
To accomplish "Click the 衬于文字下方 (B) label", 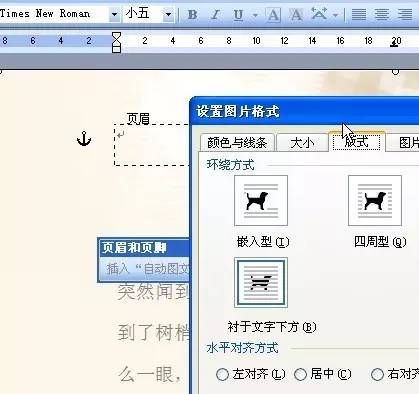I will pos(272,327).
